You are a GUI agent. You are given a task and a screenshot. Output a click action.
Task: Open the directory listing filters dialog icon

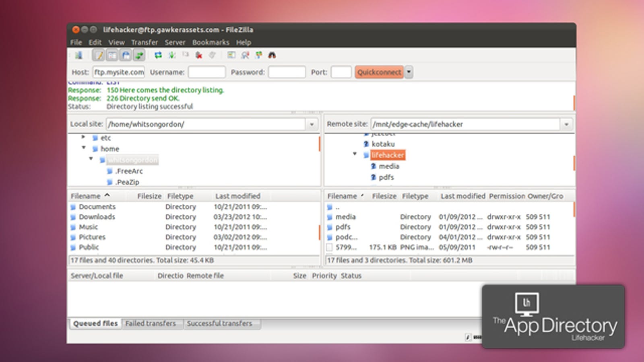231,55
